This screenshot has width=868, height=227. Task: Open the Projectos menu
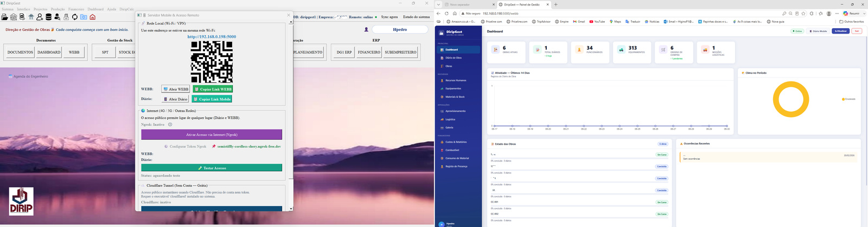coord(41,9)
